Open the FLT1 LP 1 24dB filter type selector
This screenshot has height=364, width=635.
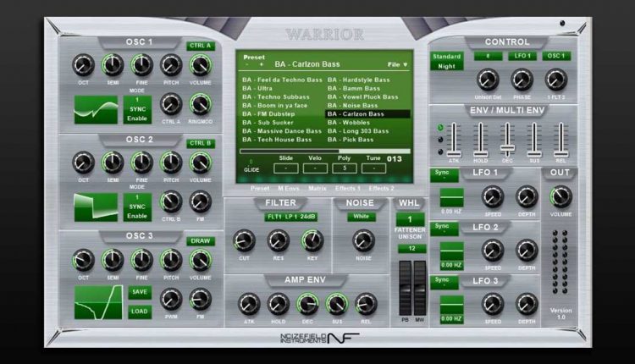pos(290,217)
